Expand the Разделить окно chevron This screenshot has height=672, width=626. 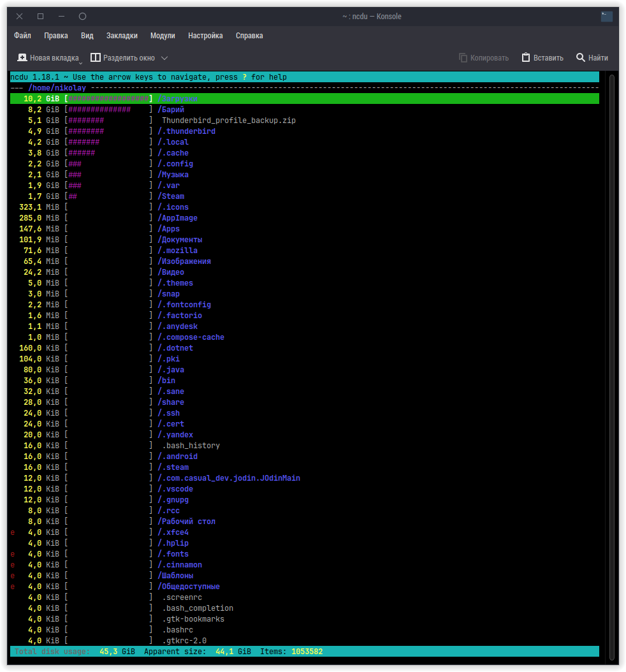(164, 58)
